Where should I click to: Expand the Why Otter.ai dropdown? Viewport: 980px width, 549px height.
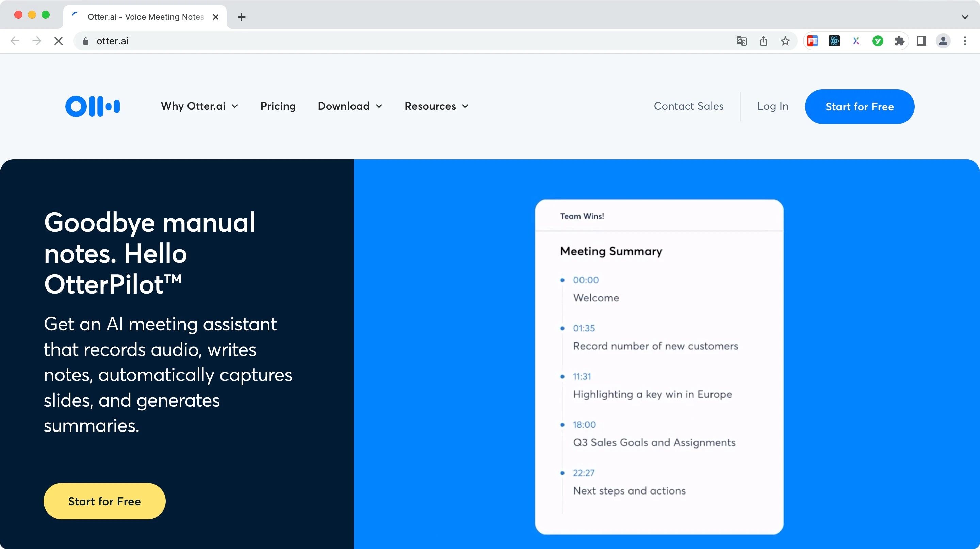pyautogui.click(x=199, y=106)
